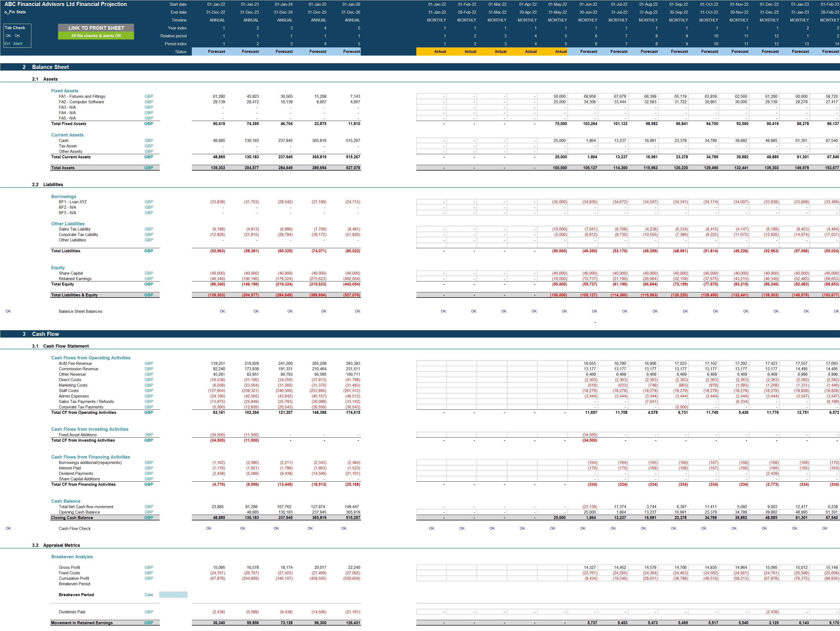
Task: Click the Total Liabilities & Equity label
Action: point(74,295)
